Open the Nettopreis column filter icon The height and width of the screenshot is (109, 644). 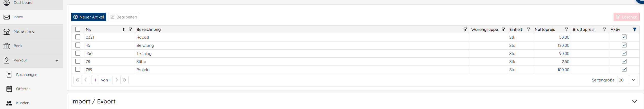tap(566, 29)
